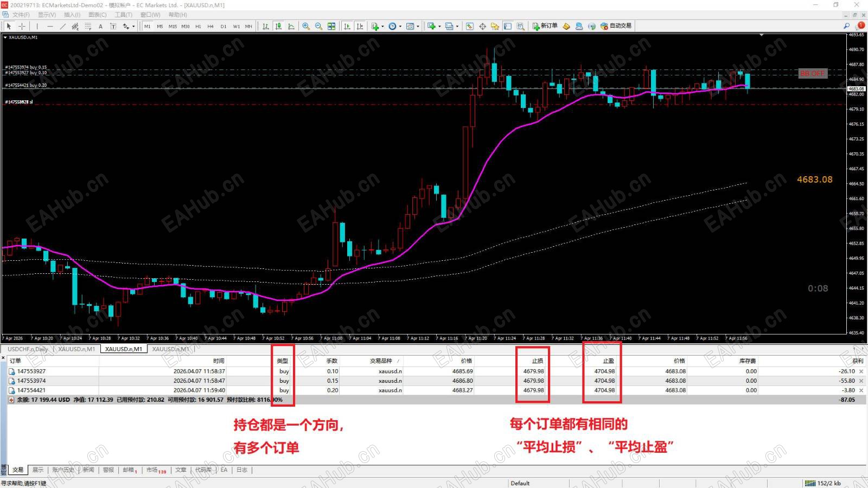Select the Crosshair tool
The image size is (868, 488).
coord(23,26)
